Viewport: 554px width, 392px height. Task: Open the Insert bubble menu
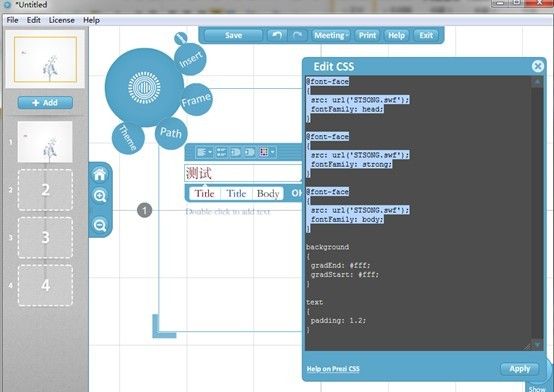(x=191, y=59)
